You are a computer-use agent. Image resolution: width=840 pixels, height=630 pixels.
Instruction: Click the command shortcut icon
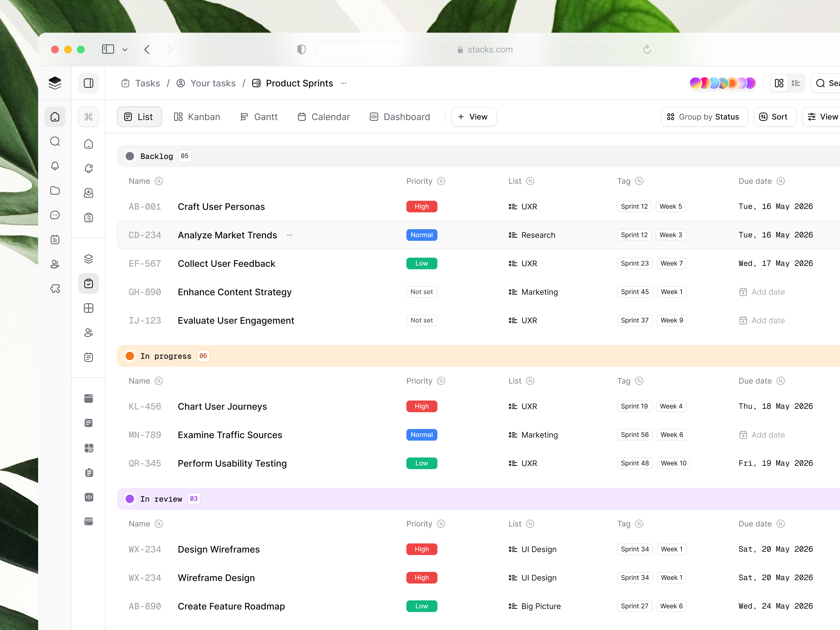click(x=89, y=117)
